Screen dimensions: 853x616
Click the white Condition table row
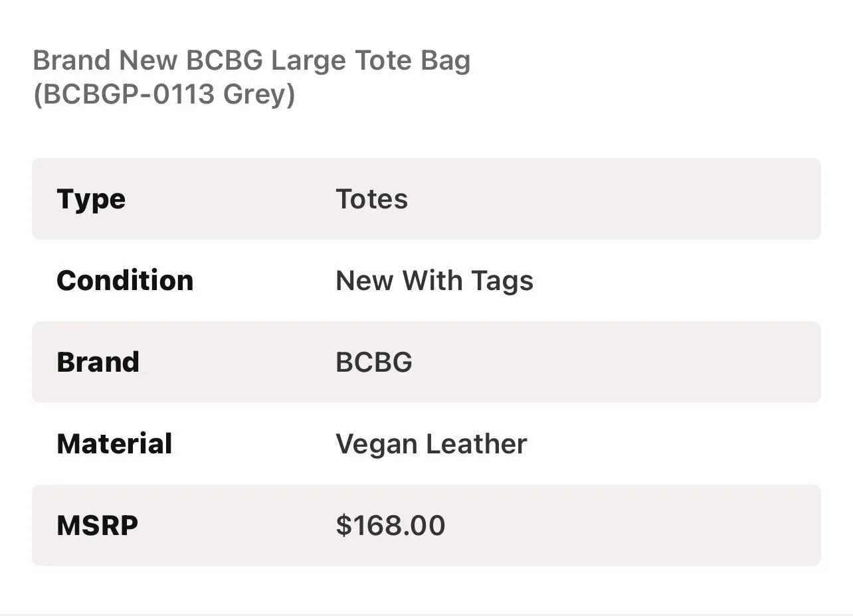tap(427, 280)
